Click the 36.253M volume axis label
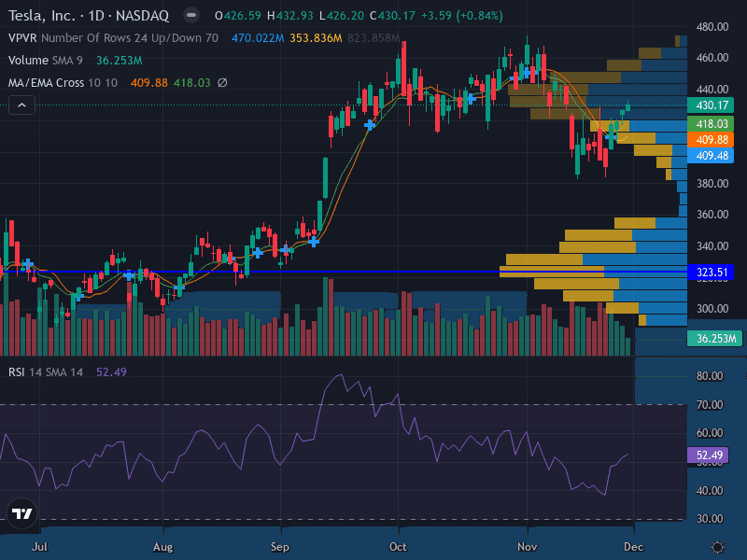This screenshot has height=560, width=747. [714, 339]
